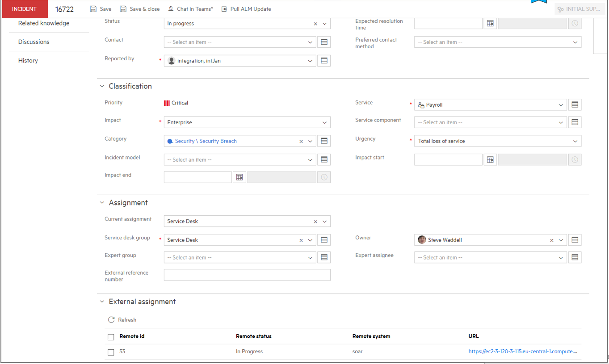Viewport: 609px width, 364px height.
Task: Select all rows in the External assignment table
Action: click(110, 337)
